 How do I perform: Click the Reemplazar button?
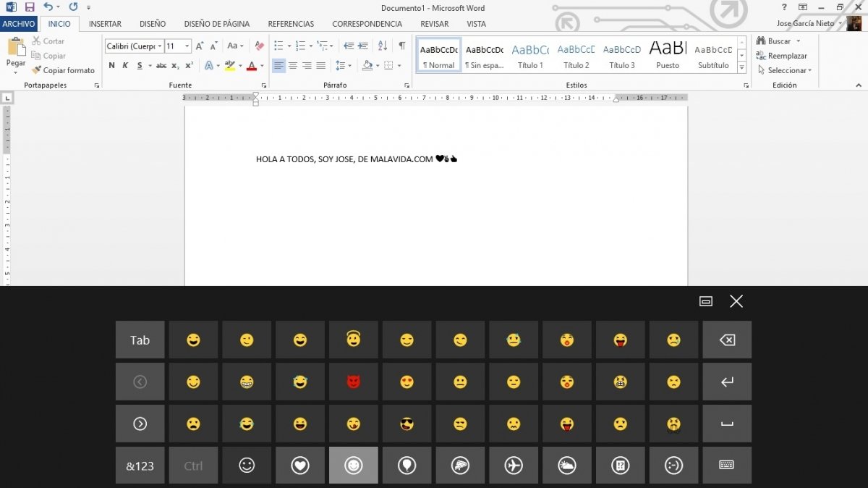coord(782,56)
